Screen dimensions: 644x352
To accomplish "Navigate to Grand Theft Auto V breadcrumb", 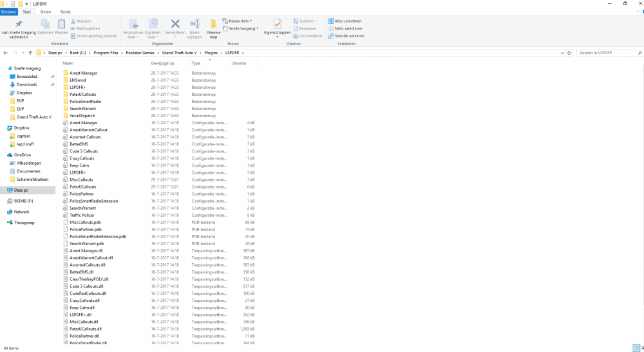I will (x=179, y=53).
